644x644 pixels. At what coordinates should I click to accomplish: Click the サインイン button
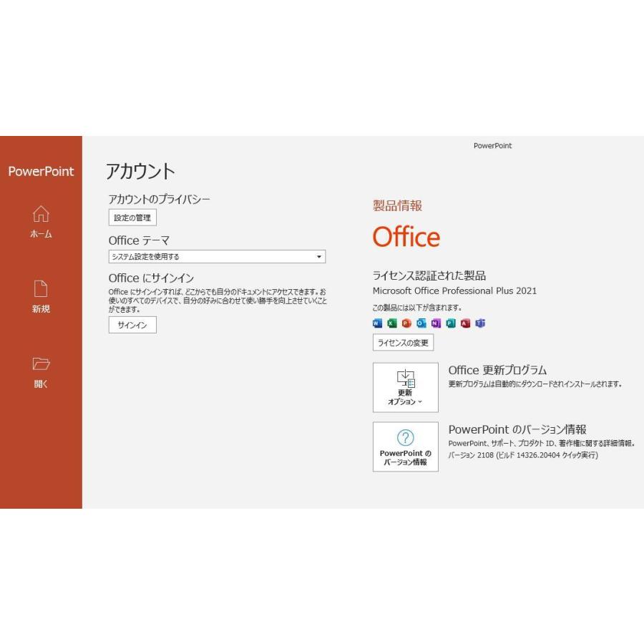132,325
